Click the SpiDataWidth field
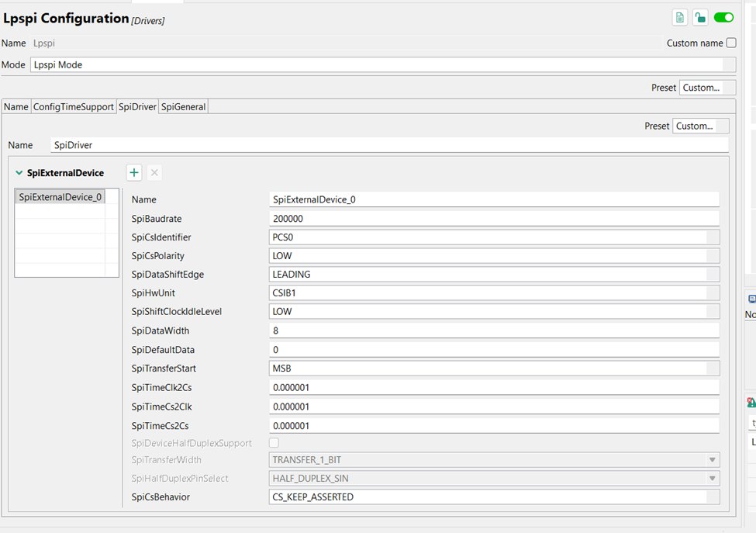The image size is (756, 533). tap(494, 331)
